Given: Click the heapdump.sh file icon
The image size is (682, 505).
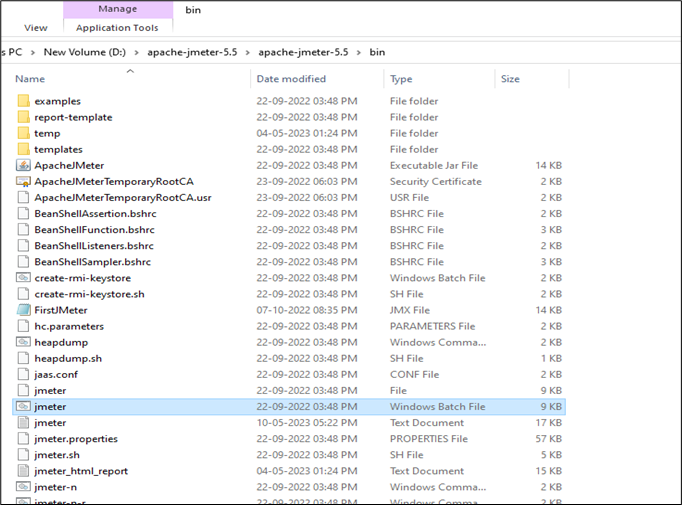Looking at the screenshot, I should tap(23, 358).
